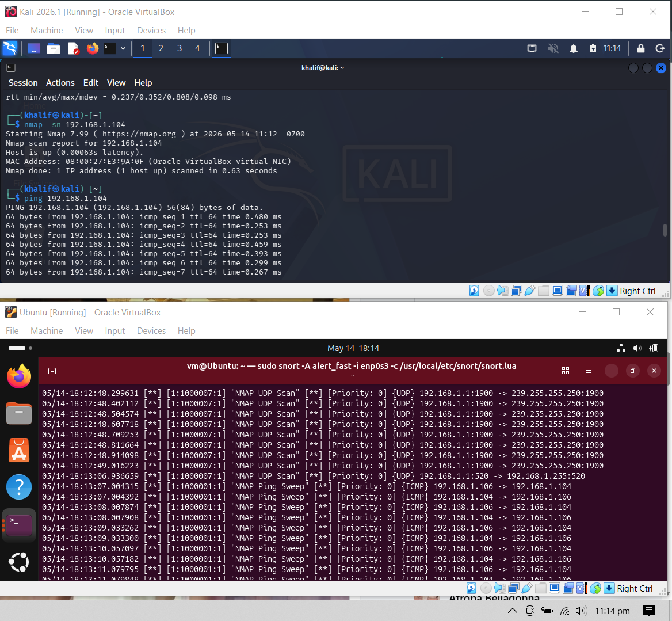This screenshot has width=672, height=621.
Task: Open Windows Wi-Fi network icon in taskbar
Action: tap(565, 611)
